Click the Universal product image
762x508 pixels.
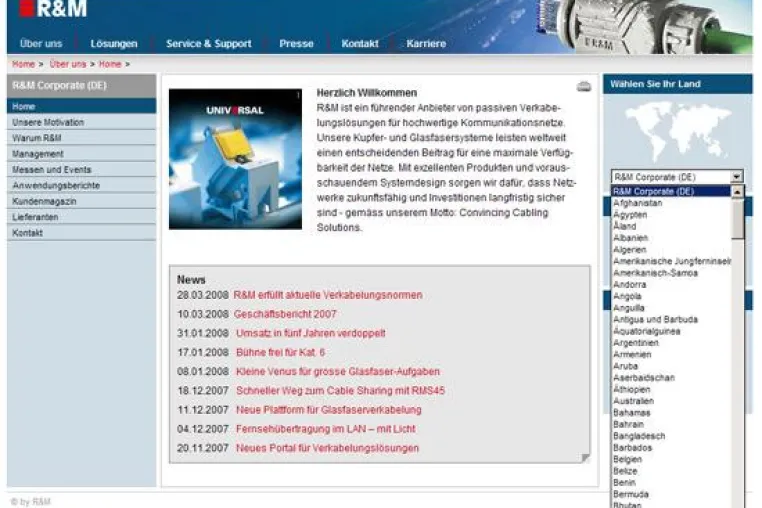(235, 159)
